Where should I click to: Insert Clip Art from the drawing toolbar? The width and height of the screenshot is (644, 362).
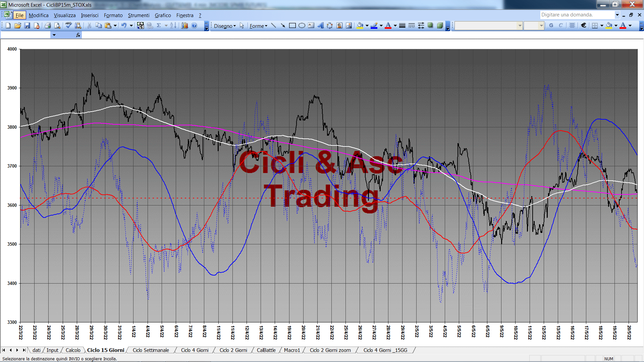coord(339,25)
